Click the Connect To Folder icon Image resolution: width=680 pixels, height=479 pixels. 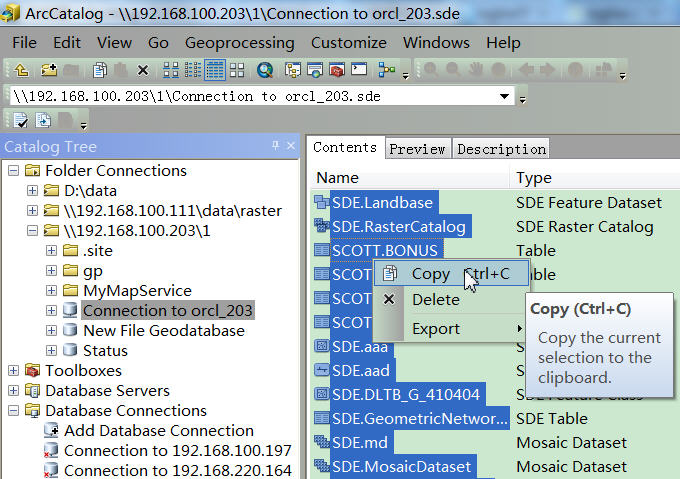49,70
